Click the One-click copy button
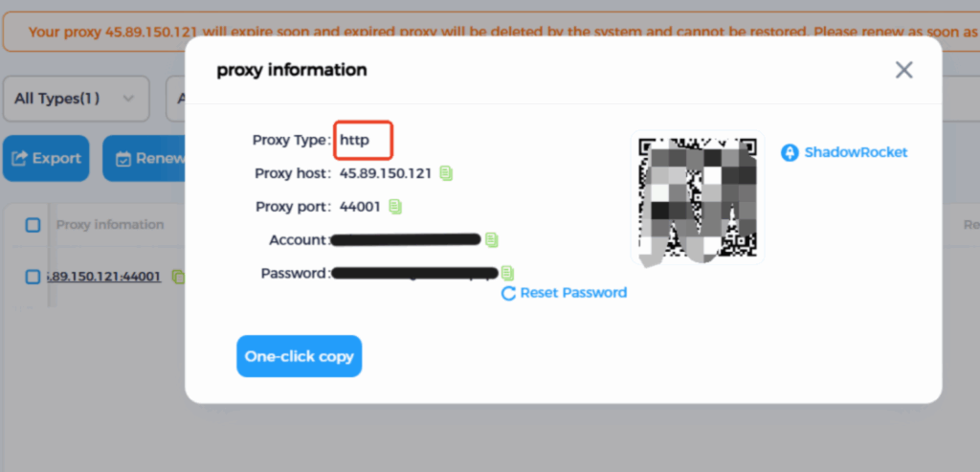This screenshot has width=980, height=472. click(300, 356)
